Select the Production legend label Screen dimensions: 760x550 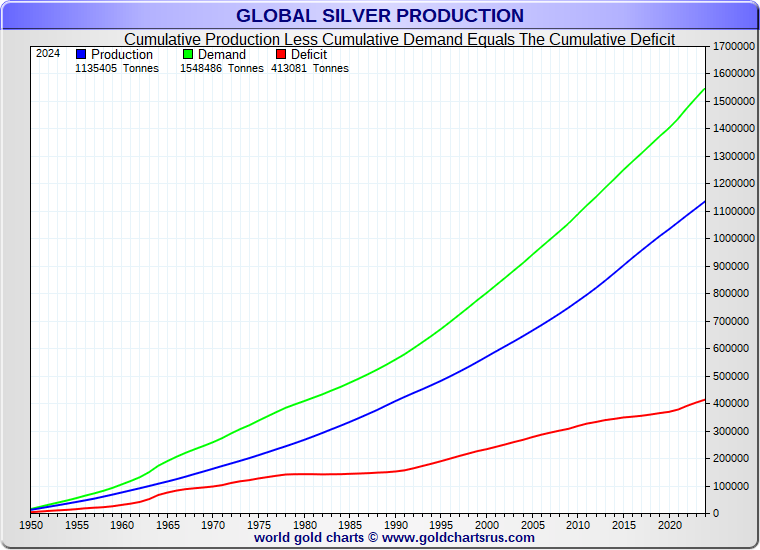tap(122, 55)
